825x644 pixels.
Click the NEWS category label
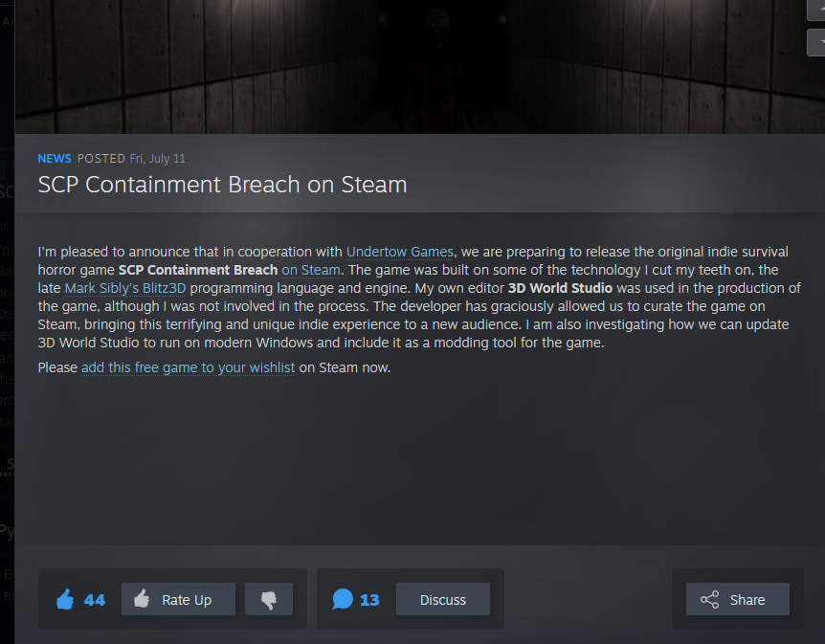[x=55, y=159]
